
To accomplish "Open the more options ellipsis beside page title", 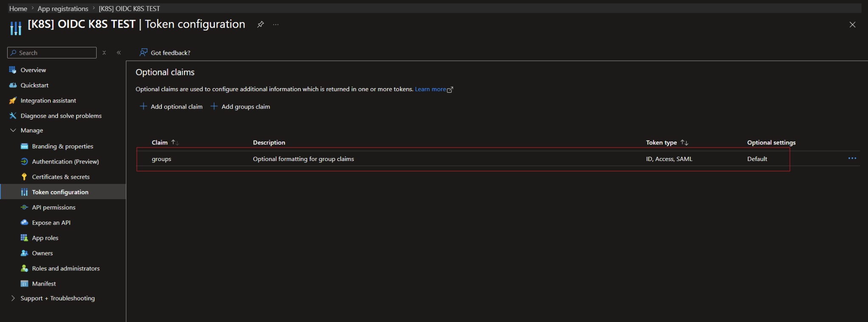I will [x=276, y=25].
